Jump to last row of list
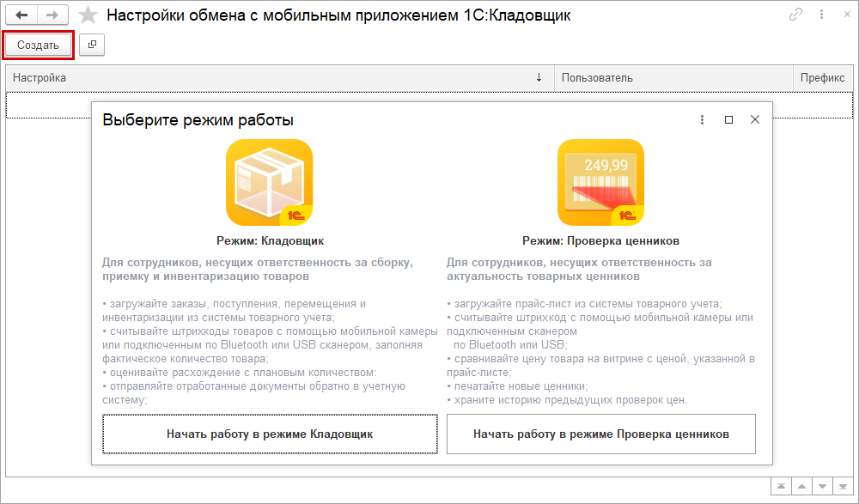The height and width of the screenshot is (504, 859). pos(843,487)
